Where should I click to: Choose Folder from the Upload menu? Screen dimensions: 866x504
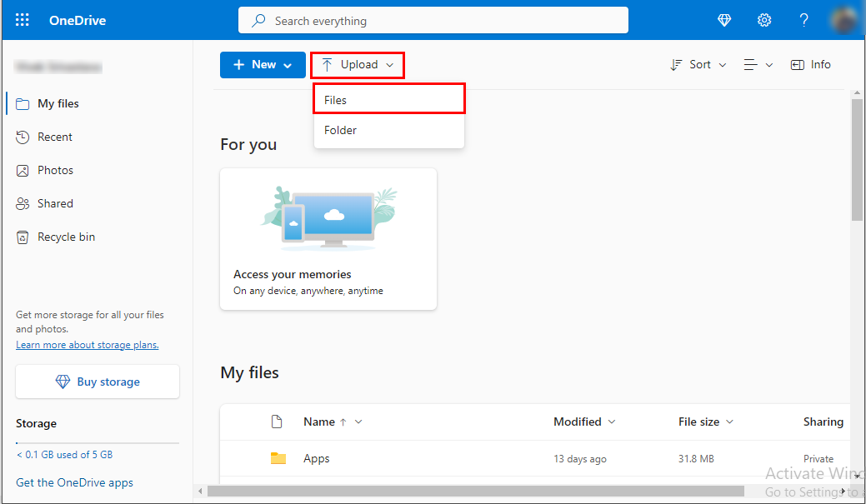point(389,130)
